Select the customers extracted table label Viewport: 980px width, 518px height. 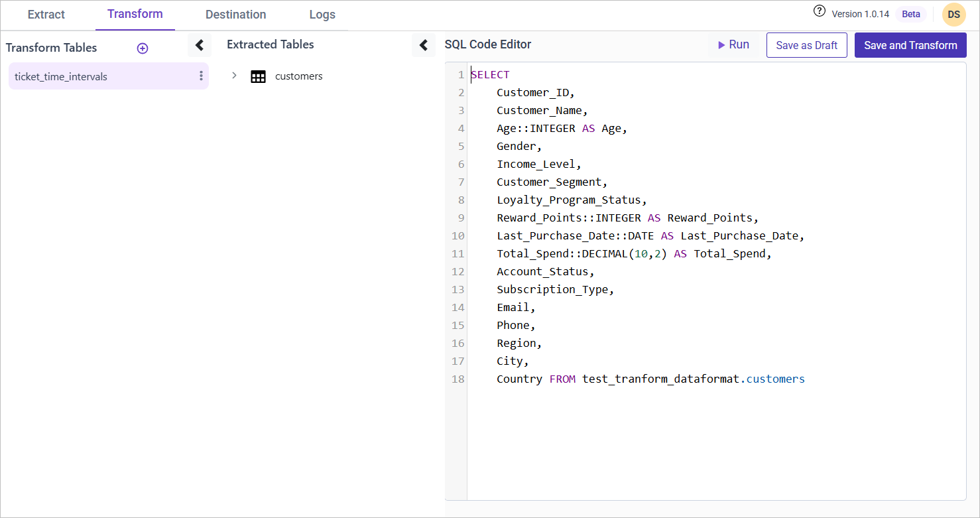(298, 76)
